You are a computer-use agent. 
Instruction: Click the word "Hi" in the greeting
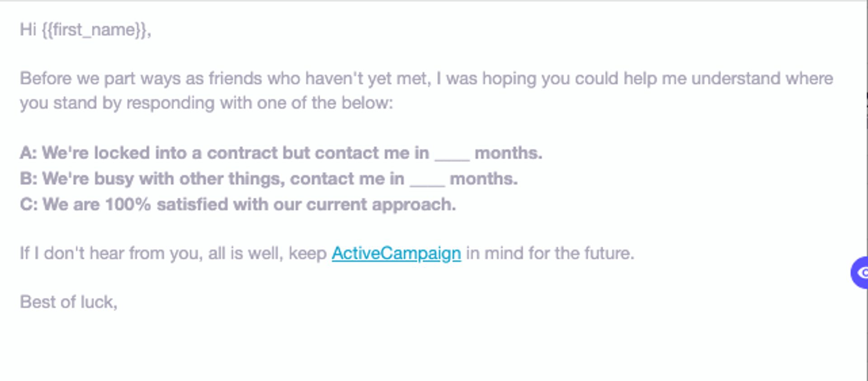(28, 30)
